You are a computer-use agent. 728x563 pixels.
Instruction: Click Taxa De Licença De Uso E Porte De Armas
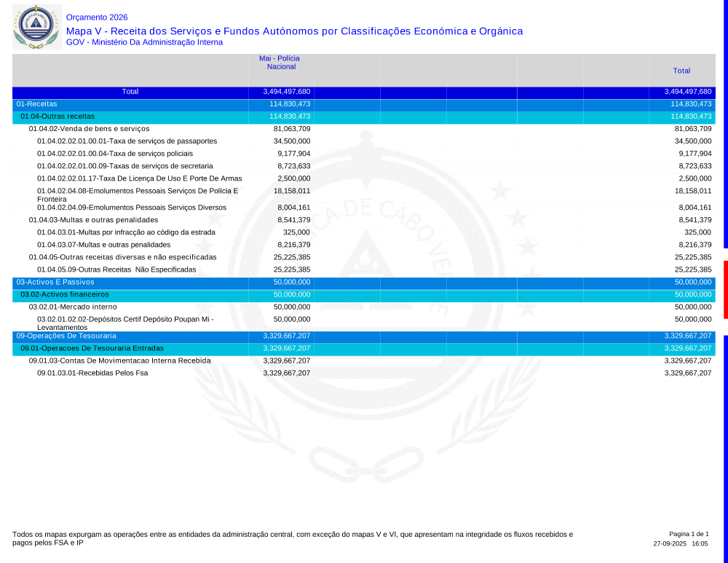pyautogui.click(x=139, y=178)
